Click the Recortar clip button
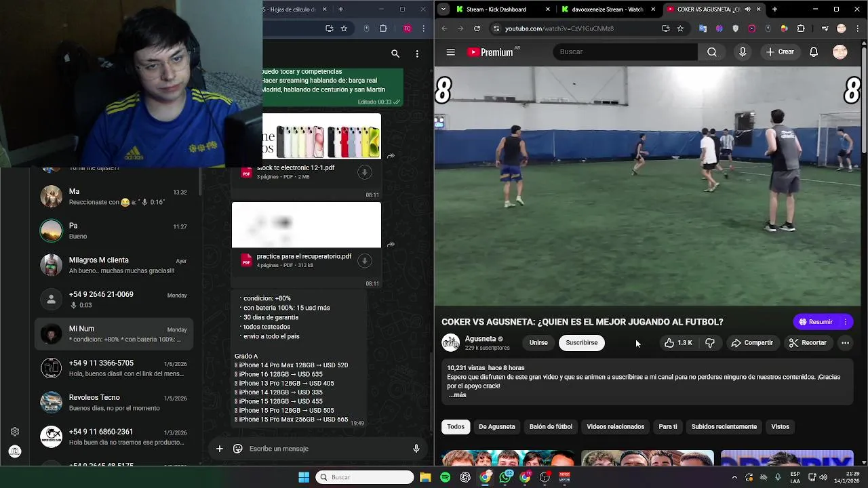This screenshot has height=488, width=868. (807, 343)
